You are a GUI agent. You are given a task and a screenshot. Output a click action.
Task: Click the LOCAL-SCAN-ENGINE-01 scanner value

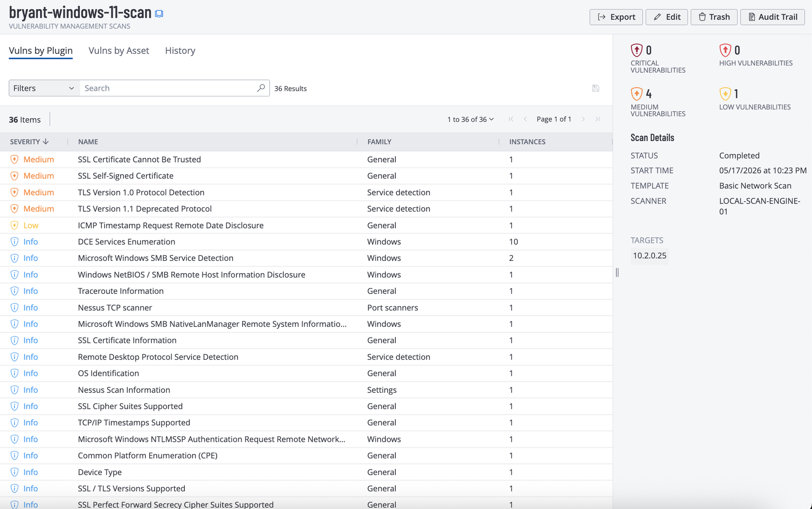(x=760, y=206)
